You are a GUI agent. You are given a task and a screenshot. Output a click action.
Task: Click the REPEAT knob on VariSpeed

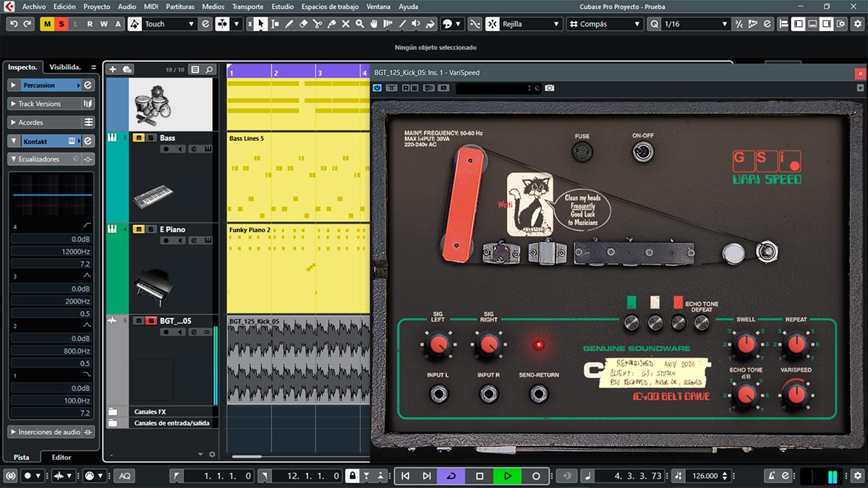(795, 346)
